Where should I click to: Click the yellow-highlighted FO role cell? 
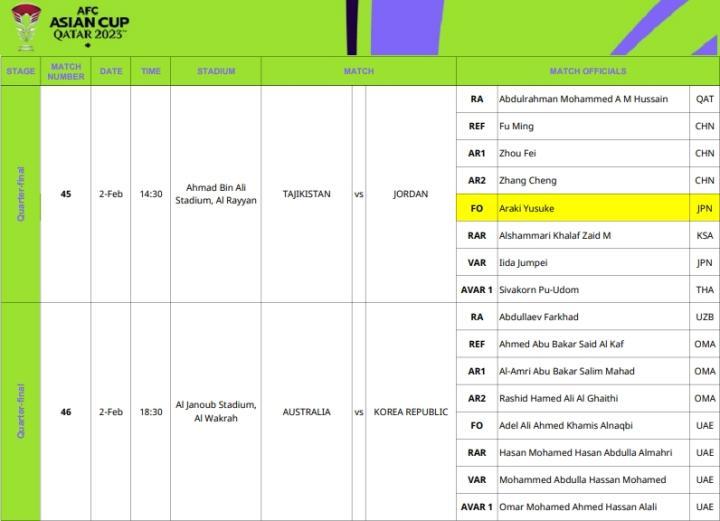(476, 208)
